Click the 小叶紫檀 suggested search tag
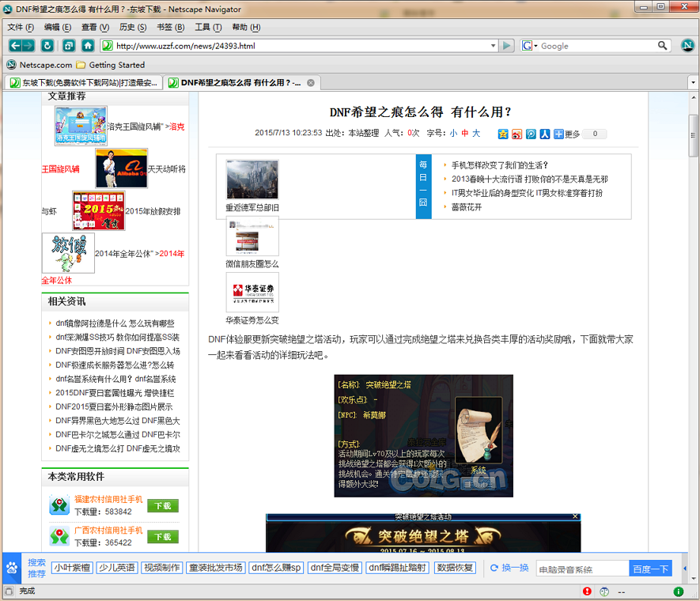Image resolution: width=700 pixels, height=601 pixels. 72,568
